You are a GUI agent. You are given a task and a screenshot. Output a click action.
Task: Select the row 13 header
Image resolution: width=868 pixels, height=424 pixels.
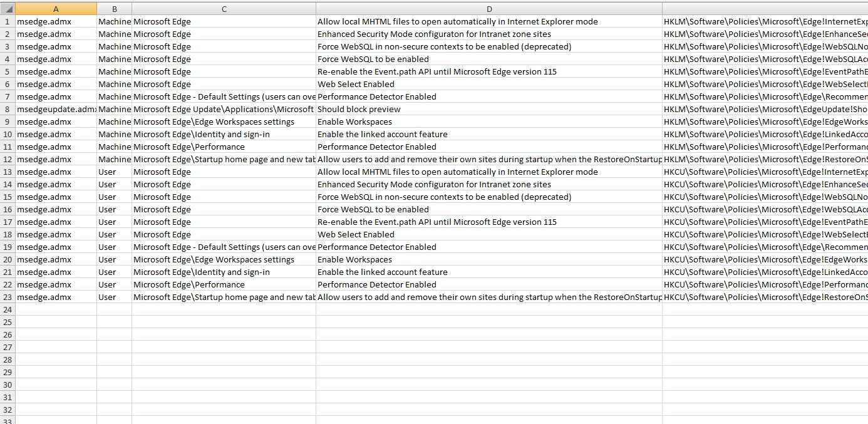tap(8, 172)
